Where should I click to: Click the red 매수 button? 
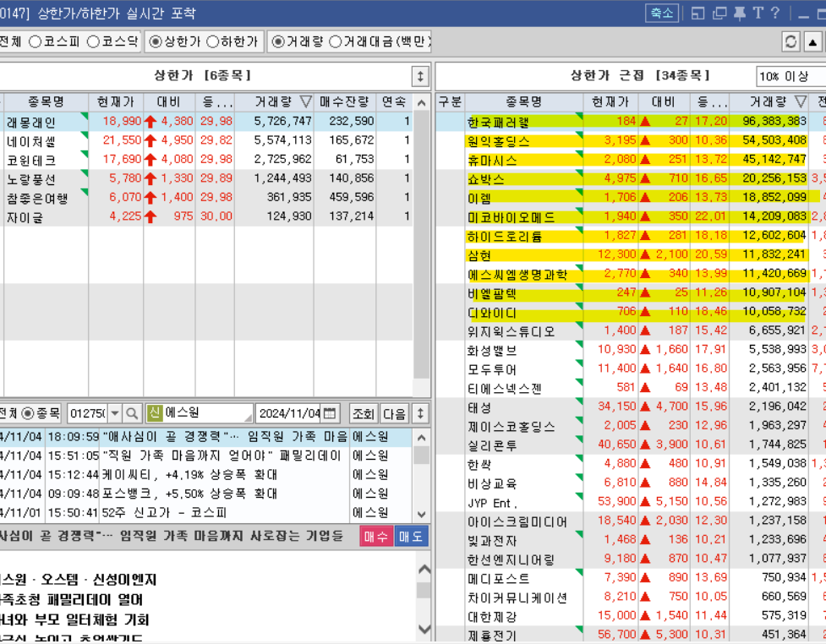(x=376, y=537)
